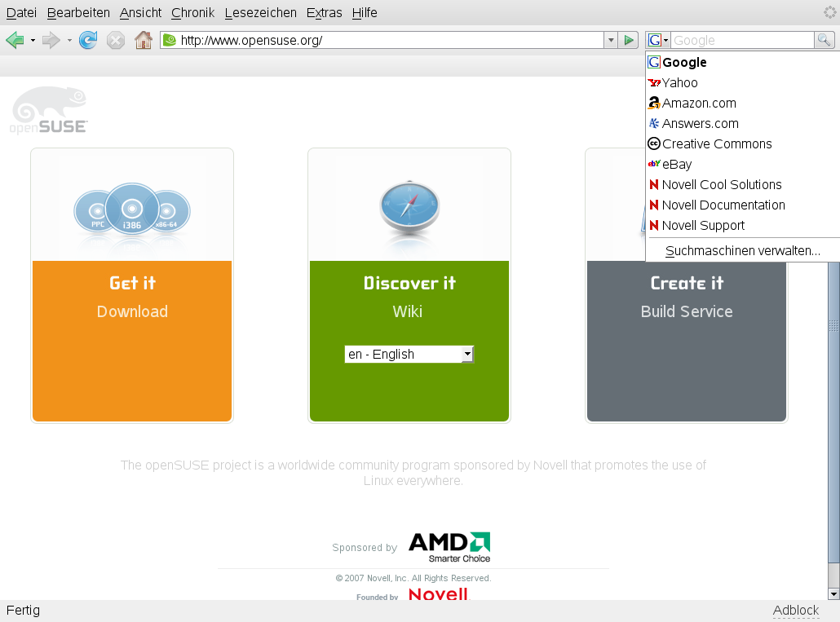Viewport: 840px width, 622px height.
Task: Open the Chronik menu
Action: click(192, 12)
